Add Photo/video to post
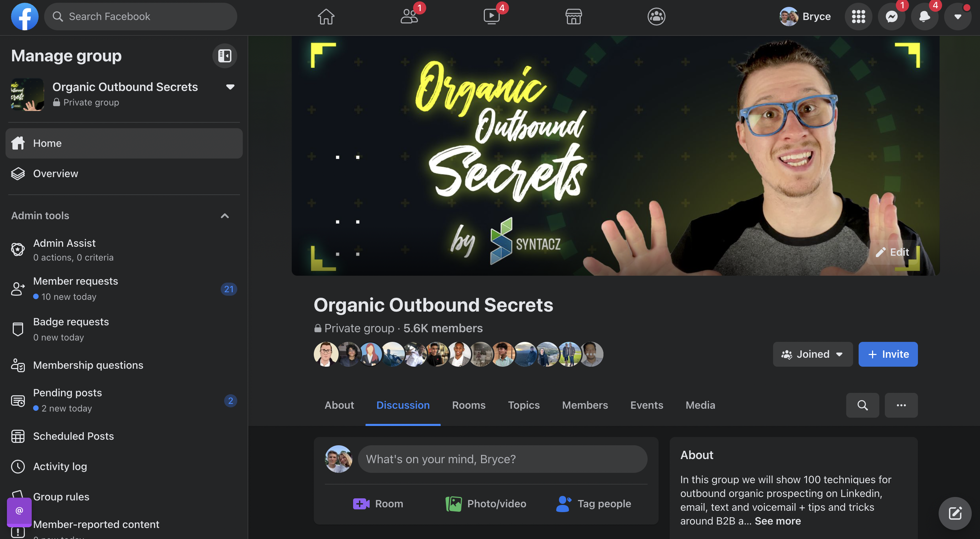 (x=486, y=504)
